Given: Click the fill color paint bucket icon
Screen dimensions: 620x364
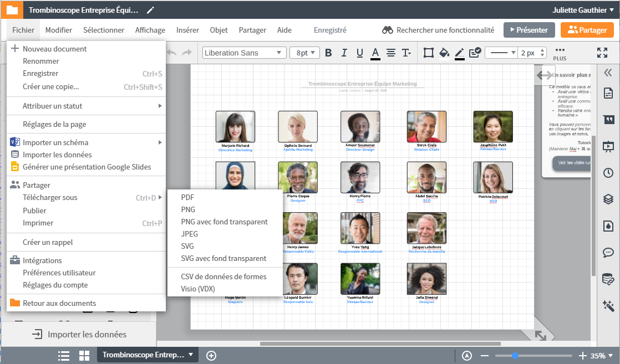Looking at the screenshot, I should coord(444,53).
